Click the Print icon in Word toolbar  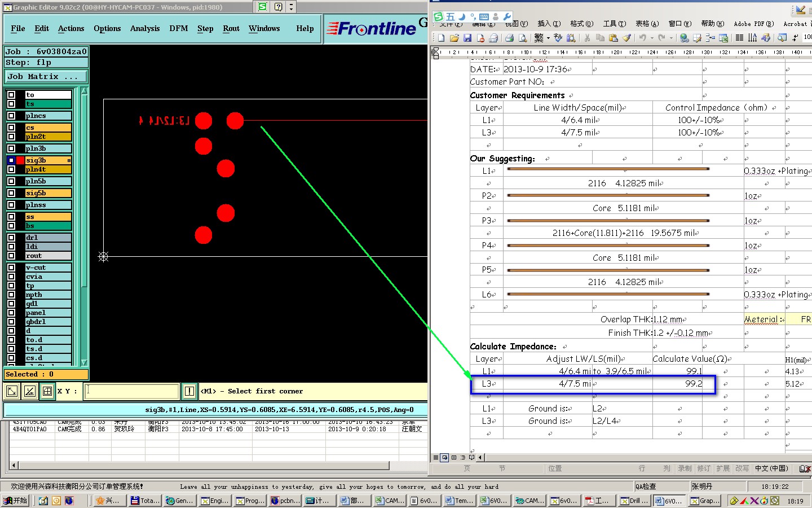coord(509,38)
